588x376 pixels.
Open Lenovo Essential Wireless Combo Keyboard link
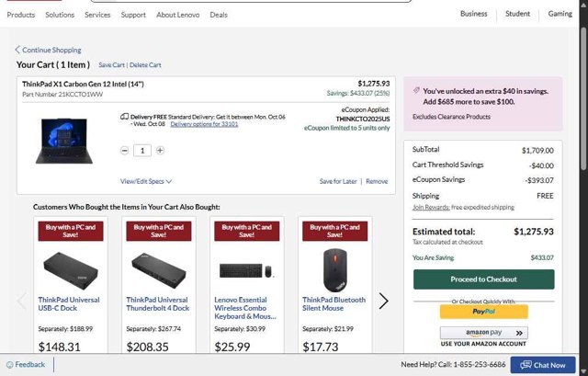(x=245, y=308)
